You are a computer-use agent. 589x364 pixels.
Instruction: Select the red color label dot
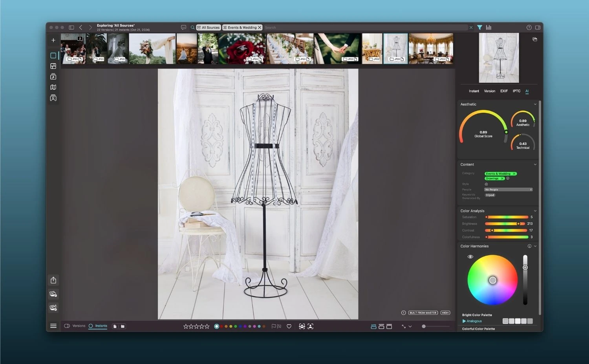[221, 326]
